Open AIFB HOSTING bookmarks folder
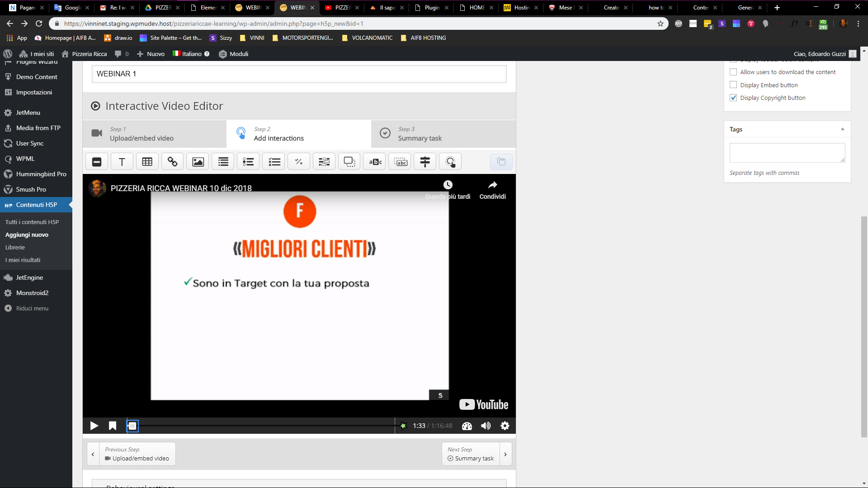 coord(423,38)
